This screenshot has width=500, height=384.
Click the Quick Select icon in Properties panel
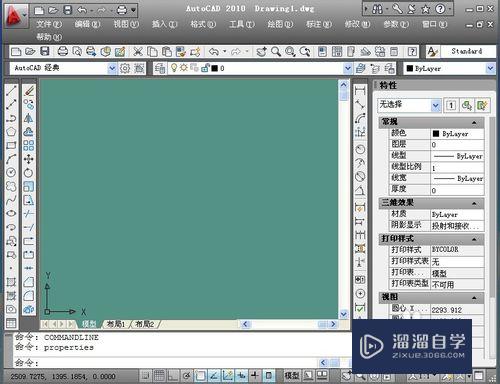pyautogui.click(x=483, y=105)
